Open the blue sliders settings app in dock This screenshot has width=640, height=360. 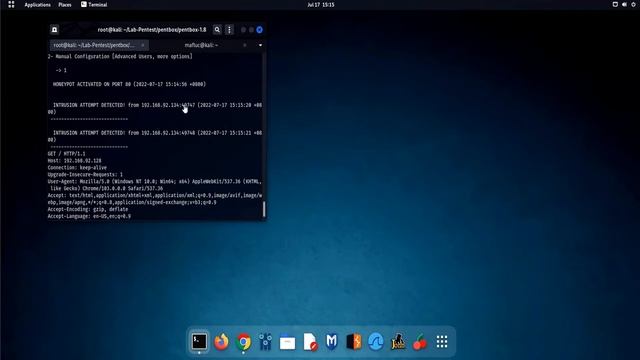coord(266,341)
